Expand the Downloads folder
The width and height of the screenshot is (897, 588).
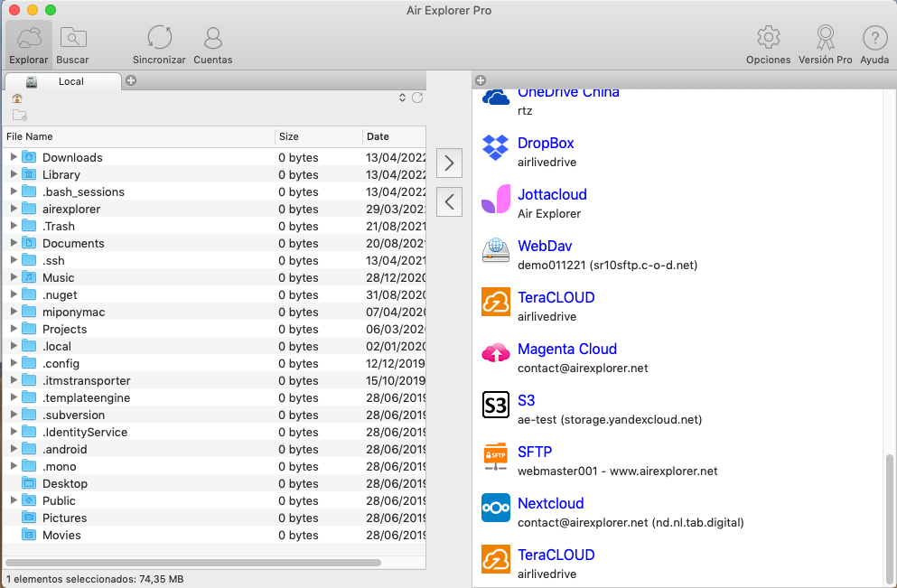[x=14, y=157]
